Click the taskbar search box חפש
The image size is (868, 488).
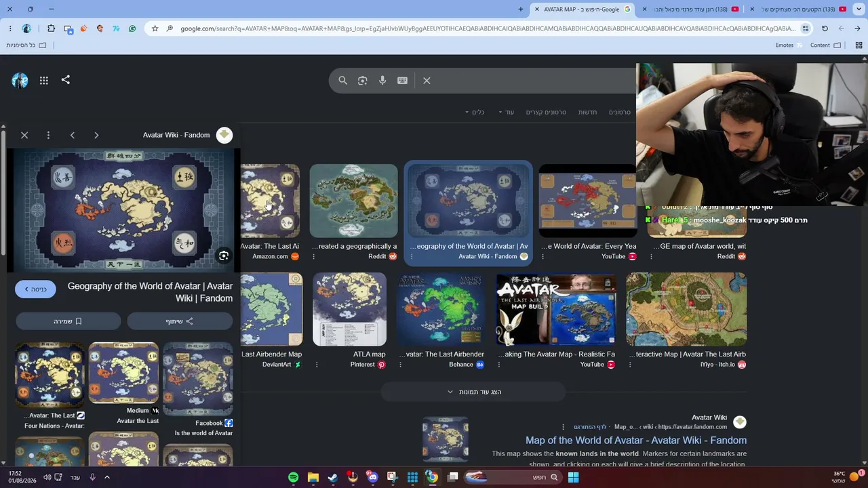(513, 477)
